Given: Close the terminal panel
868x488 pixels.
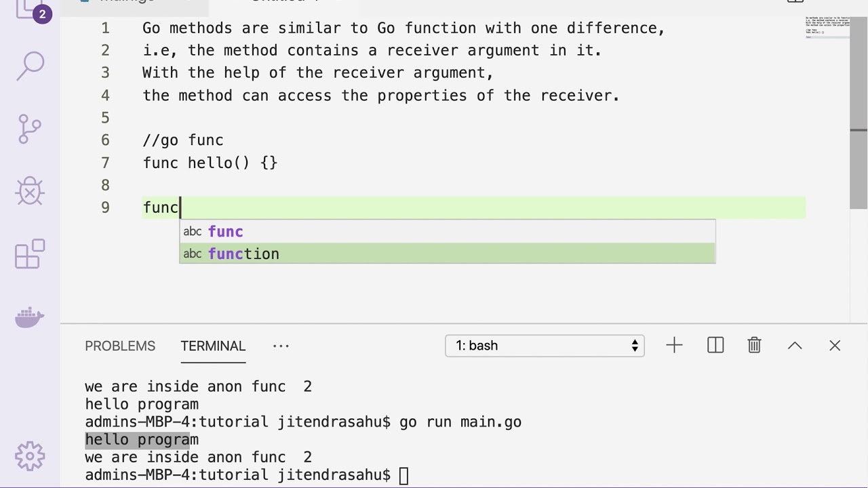Looking at the screenshot, I should coord(835,346).
